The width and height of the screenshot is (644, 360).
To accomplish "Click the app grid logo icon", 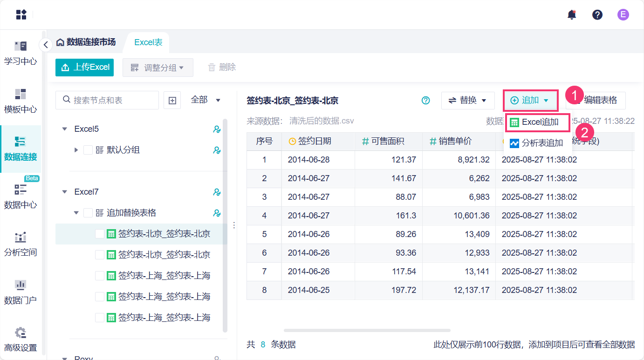I will (x=21, y=14).
